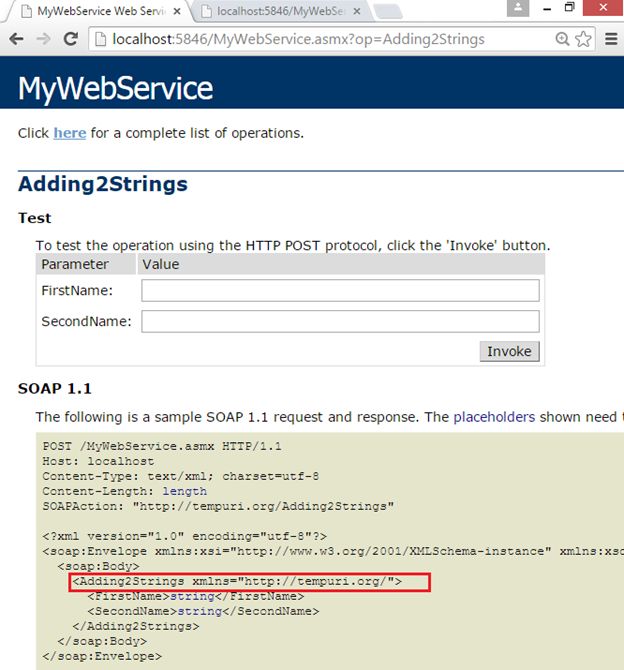
Task: Click the page document icon in address bar
Action: click(x=101, y=39)
